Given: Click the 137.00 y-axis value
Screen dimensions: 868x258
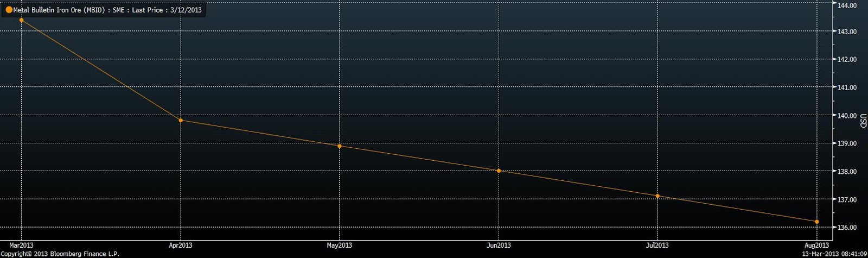Looking at the screenshot, I should pos(847,200).
